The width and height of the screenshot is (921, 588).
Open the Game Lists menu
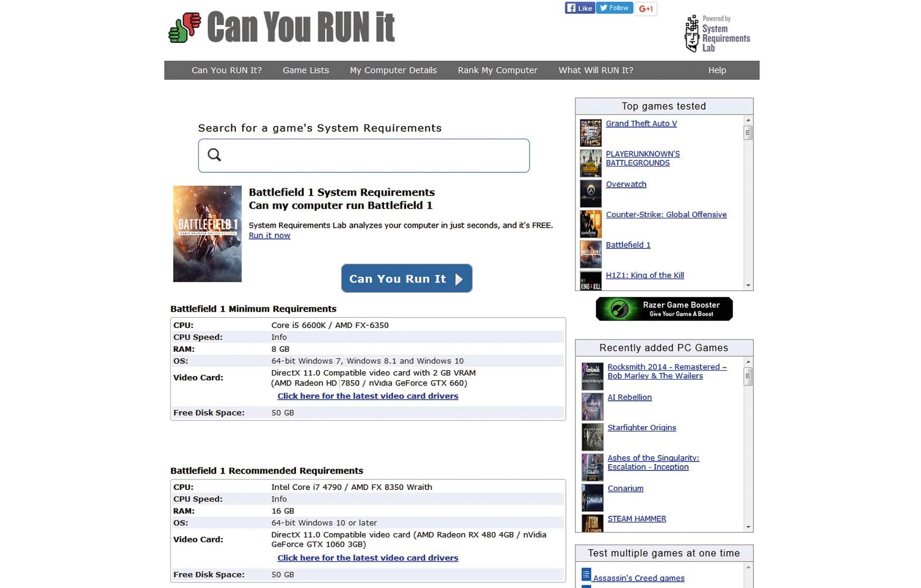point(305,70)
